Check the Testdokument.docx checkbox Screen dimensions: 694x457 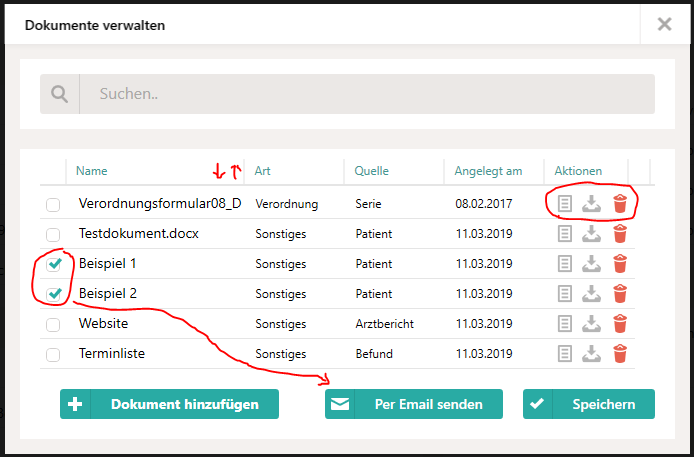pos(53,235)
